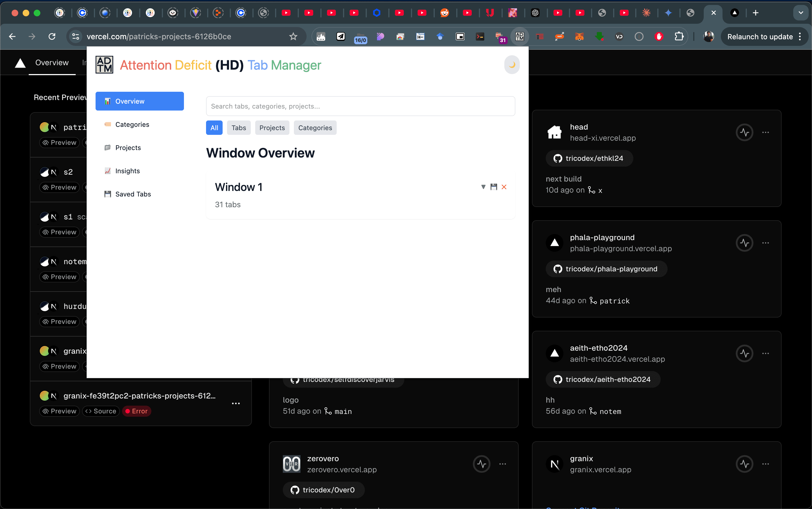Select the All filter tab

pyautogui.click(x=214, y=127)
